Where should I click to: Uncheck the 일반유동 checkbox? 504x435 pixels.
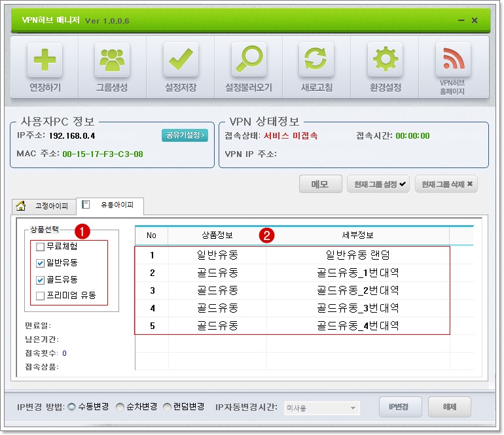pyautogui.click(x=41, y=263)
